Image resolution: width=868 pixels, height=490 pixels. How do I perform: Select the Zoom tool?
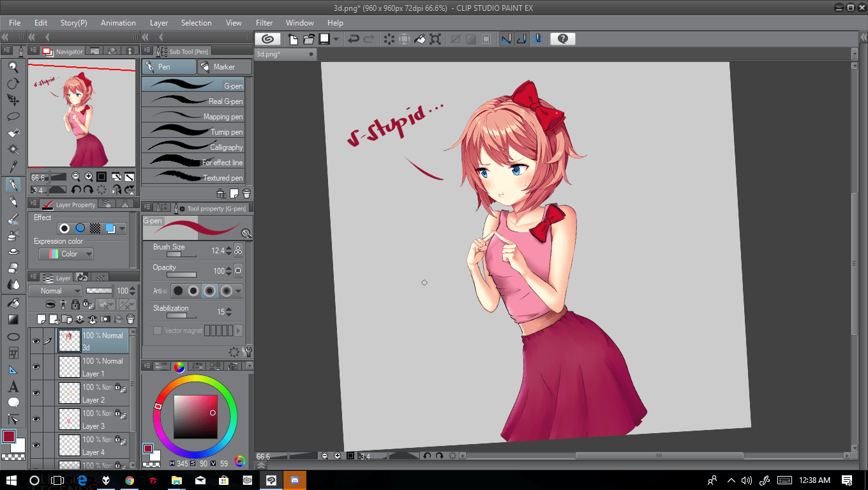(14, 66)
